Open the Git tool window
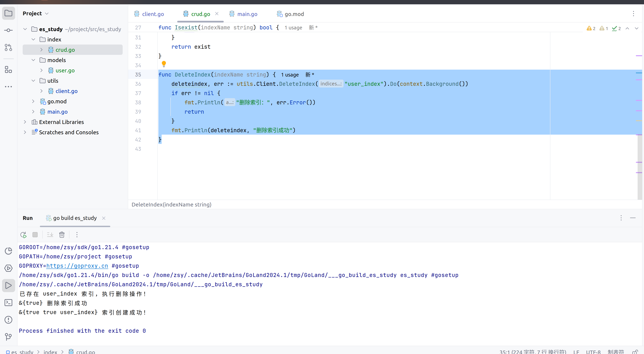The image size is (644, 354). 8,337
